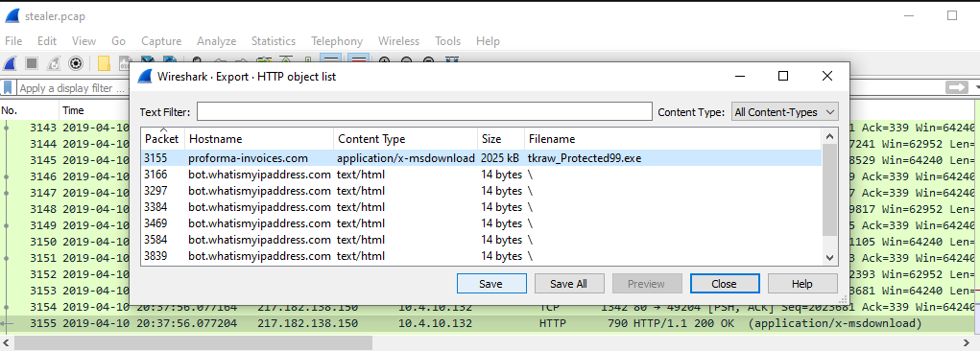This screenshot has height=351, width=980.
Task: Select the object from packet 3297
Action: click(x=481, y=191)
